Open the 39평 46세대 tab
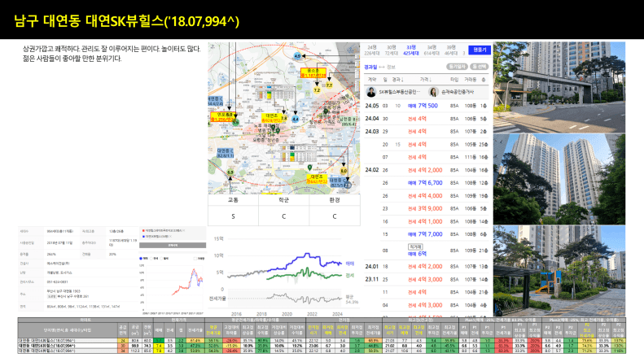The height and width of the screenshot is (362, 644). (450, 50)
